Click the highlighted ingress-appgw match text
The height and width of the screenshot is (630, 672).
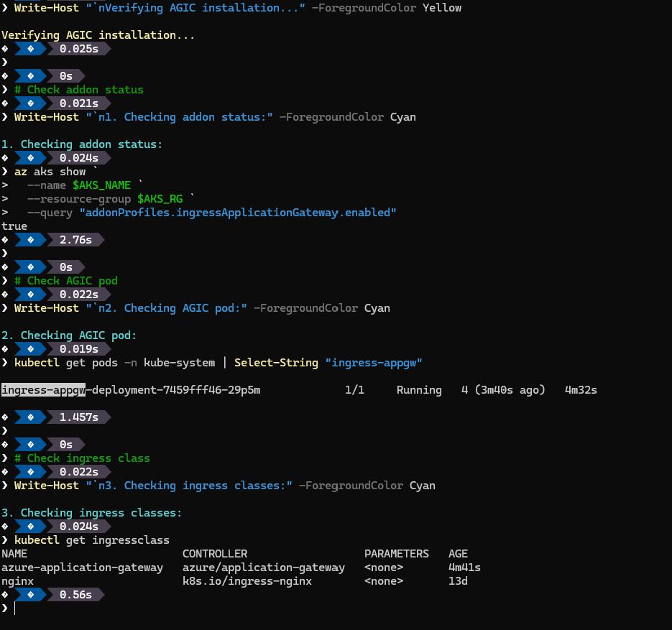coord(44,390)
